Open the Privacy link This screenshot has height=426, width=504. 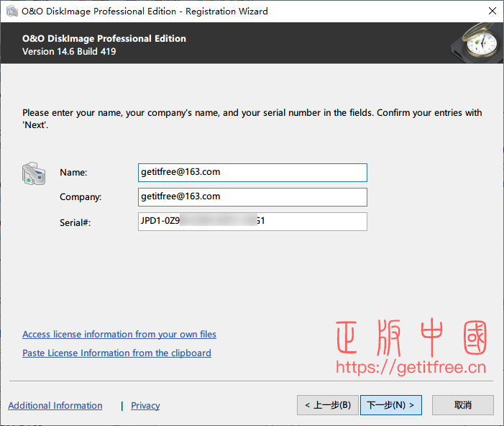pyautogui.click(x=145, y=405)
